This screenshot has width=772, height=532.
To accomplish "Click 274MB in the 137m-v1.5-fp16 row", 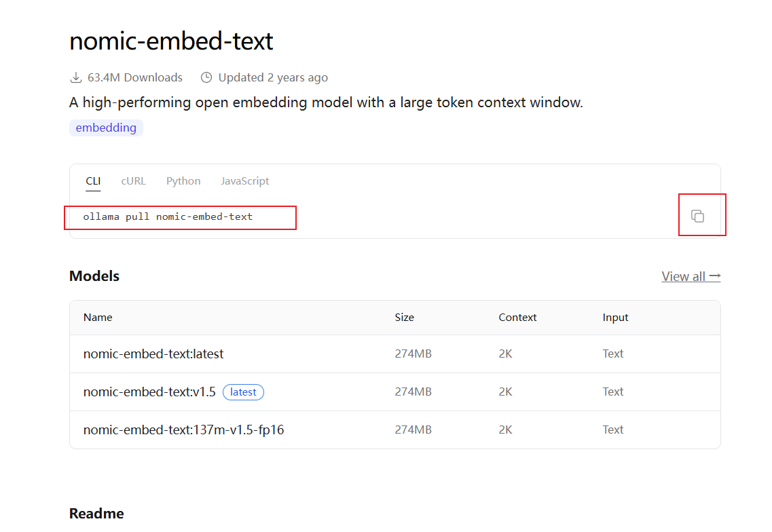I will pos(413,430).
